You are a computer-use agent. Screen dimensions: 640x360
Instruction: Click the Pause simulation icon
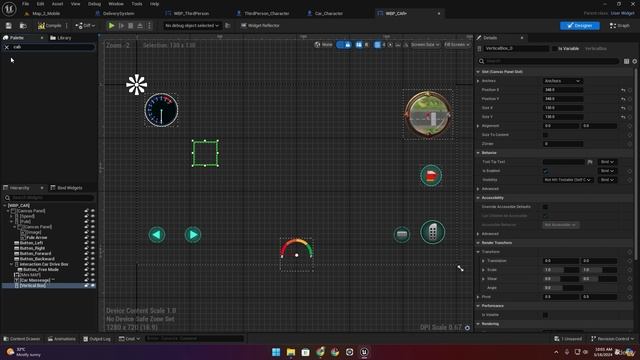click(121, 26)
